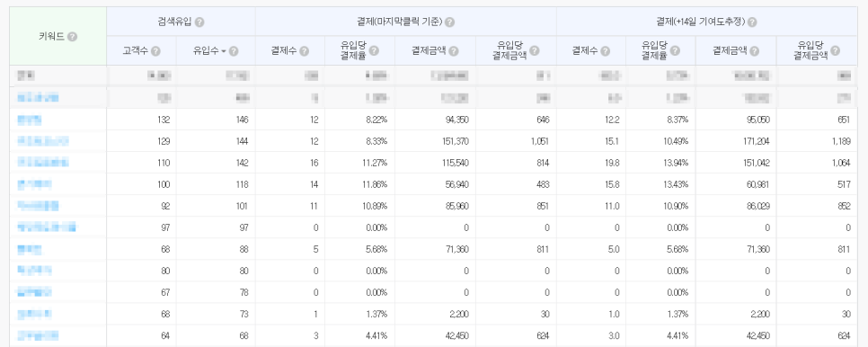The height and width of the screenshot is (347, 868).
Task: Select the 10.89% payment rate cell
Action: point(359,206)
